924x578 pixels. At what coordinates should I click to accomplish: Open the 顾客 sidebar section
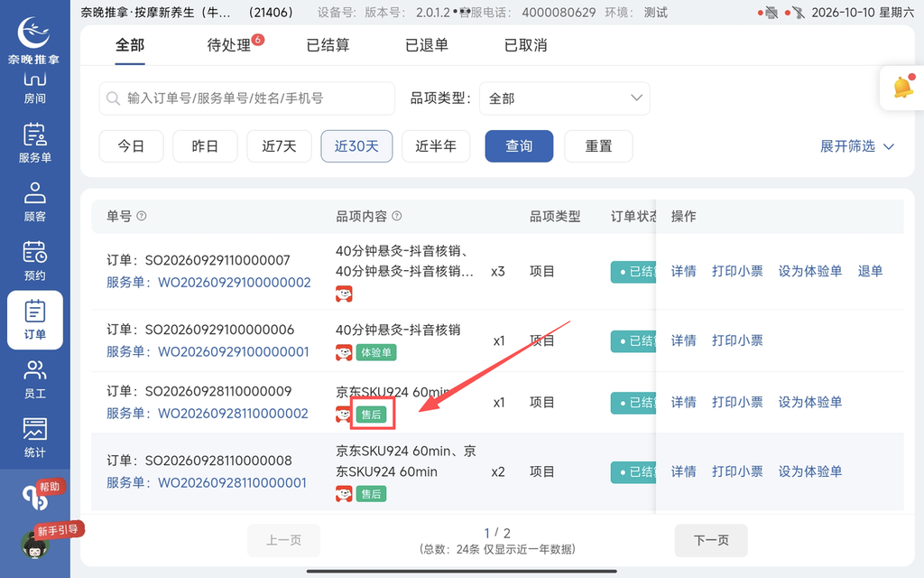35,201
